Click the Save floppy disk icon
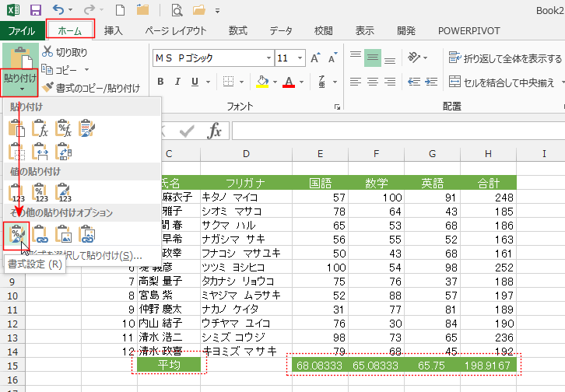 (36, 10)
